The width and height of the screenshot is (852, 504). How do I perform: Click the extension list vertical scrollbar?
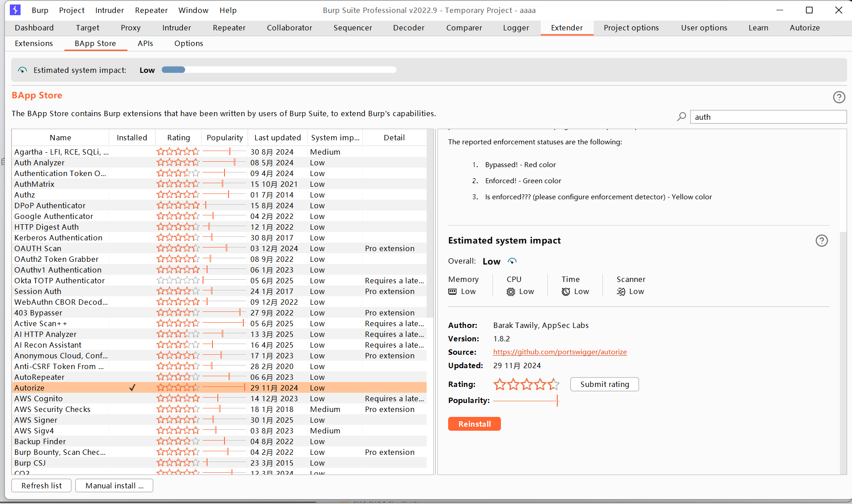click(x=430, y=223)
